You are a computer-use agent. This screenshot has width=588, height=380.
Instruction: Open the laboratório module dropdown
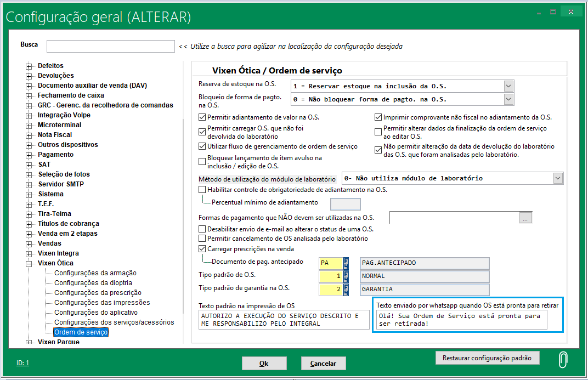[x=558, y=178]
